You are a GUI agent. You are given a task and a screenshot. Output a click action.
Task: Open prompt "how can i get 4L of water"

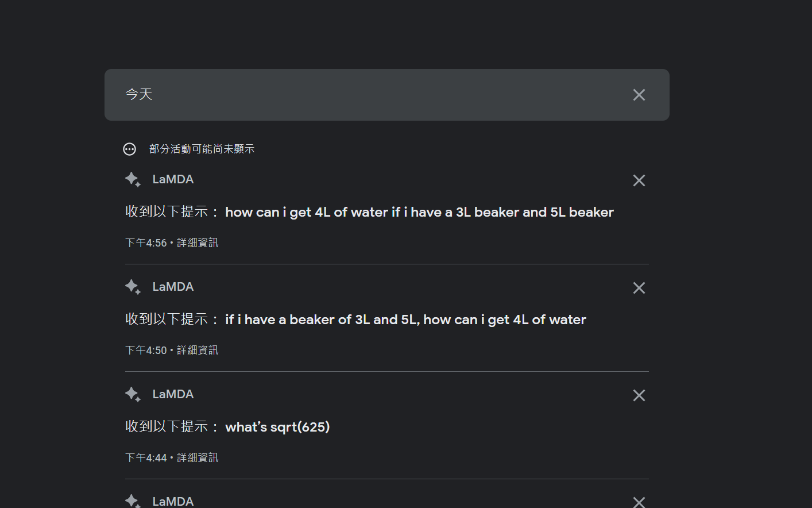[419, 213]
